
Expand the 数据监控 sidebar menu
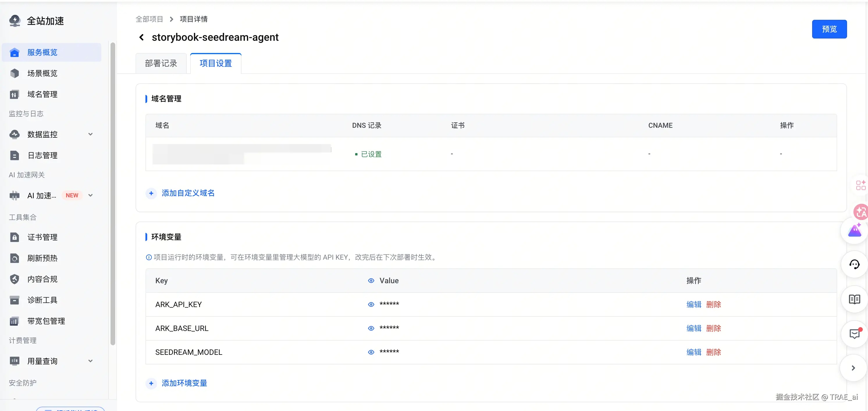[x=90, y=134]
